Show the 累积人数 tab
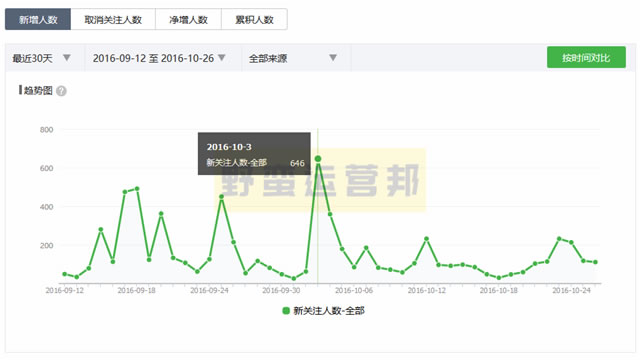This screenshot has height=360, width=640. click(254, 19)
